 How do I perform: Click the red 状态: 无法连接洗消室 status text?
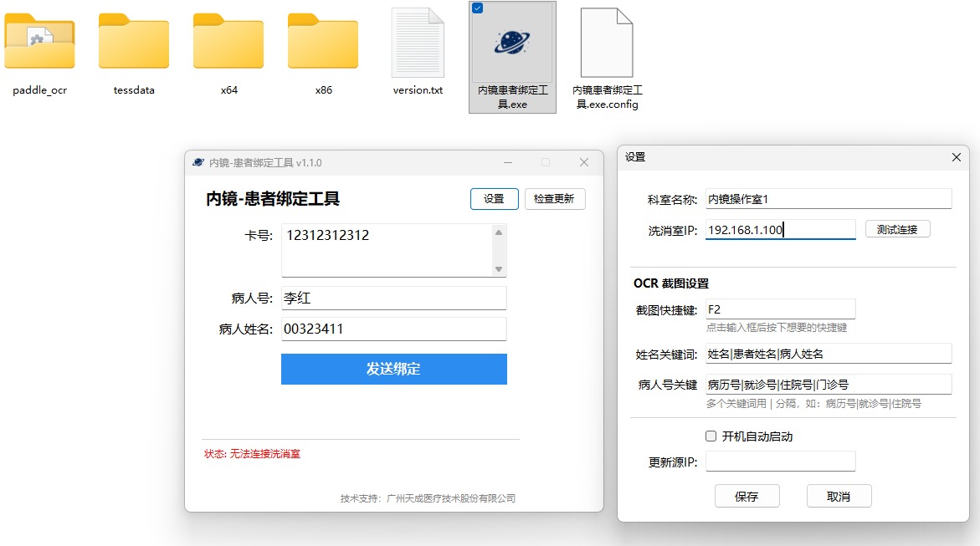click(252, 454)
